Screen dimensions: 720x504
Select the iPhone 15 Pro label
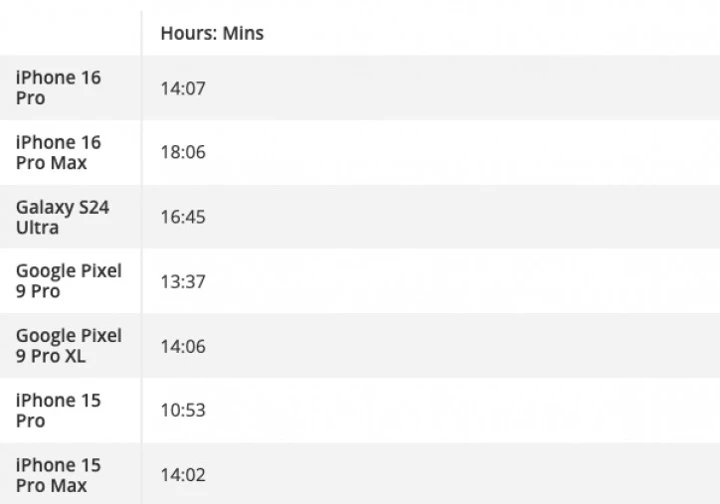pyautogui.click(x=58, y=410)
